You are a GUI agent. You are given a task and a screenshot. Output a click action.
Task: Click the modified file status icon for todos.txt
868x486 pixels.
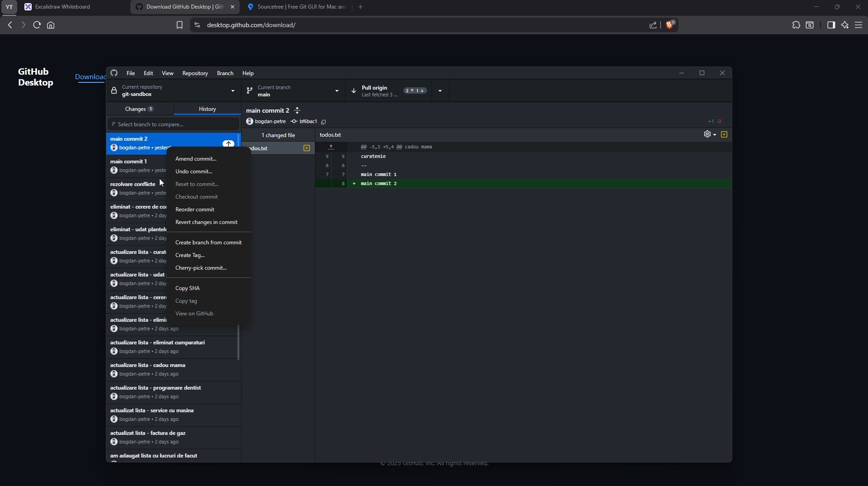307,148
